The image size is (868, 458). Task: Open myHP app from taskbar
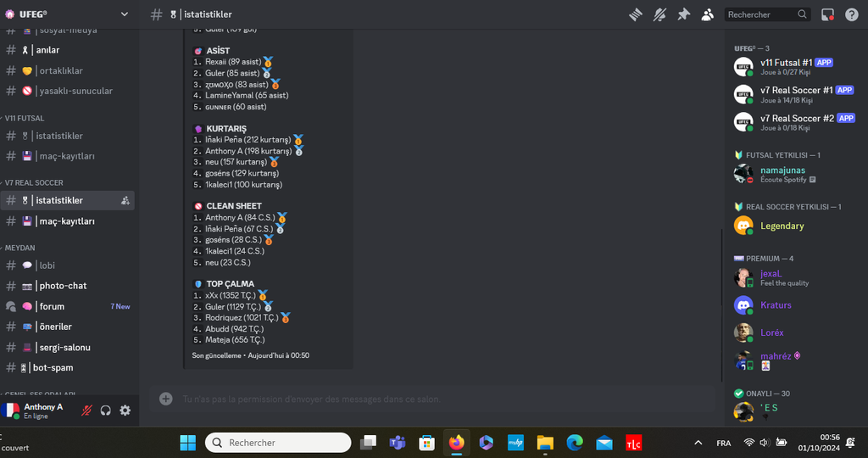tap(515, 443)
